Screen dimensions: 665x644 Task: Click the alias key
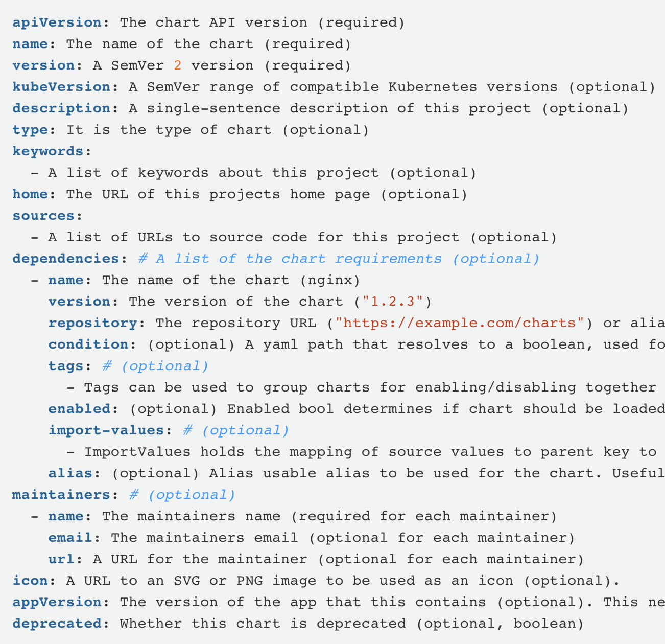coord(70,473)
